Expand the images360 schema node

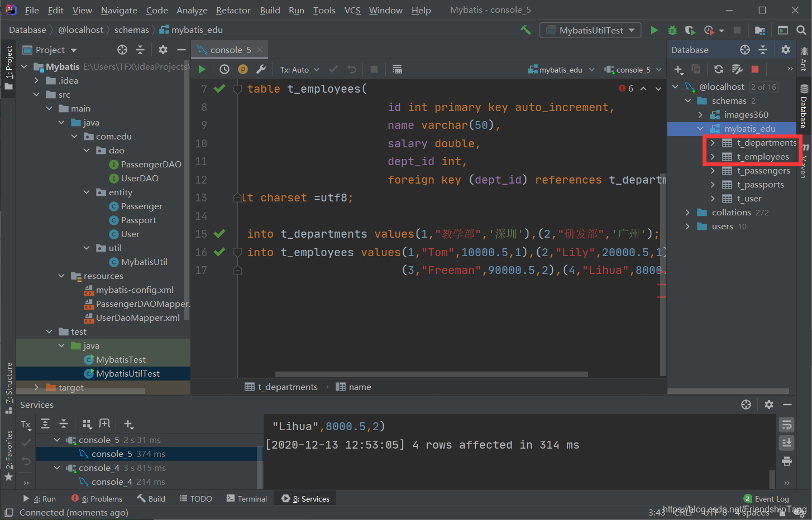[700, 115]
